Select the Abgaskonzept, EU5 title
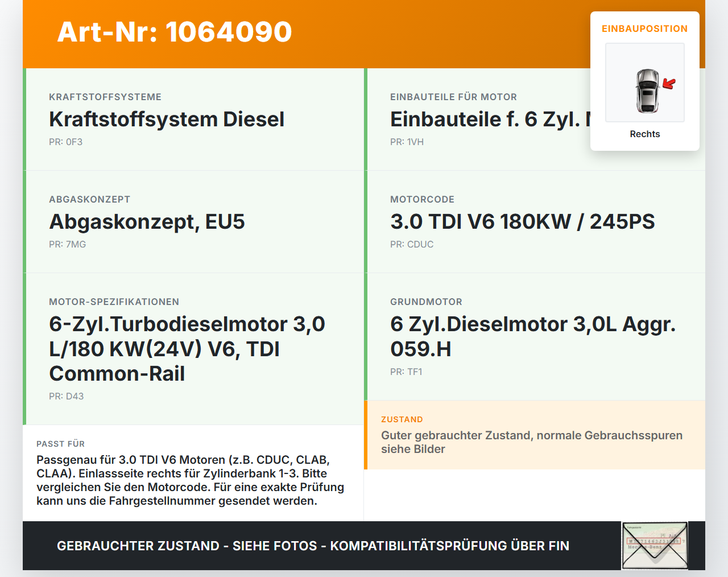728x577 pixels. click(147, 222)
